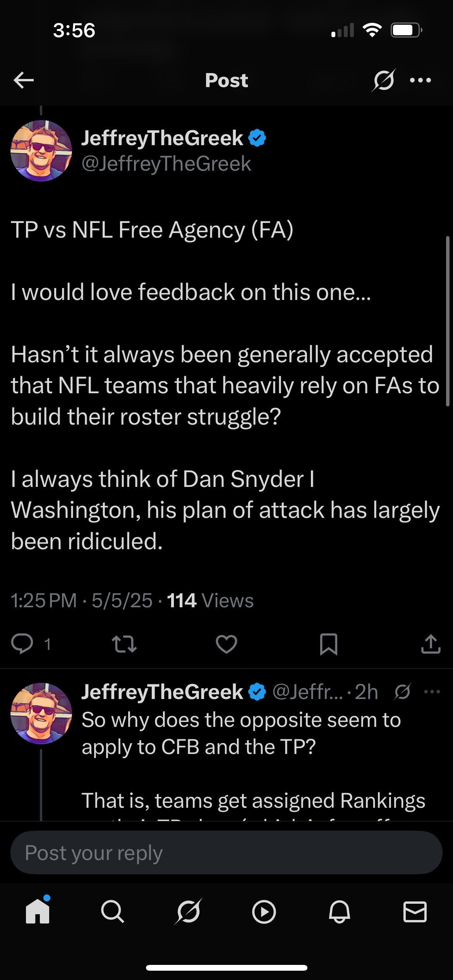The height and width of the screenshot is (980, 453).
Task: Tap the Post your reply field
Action: (226, 853)
